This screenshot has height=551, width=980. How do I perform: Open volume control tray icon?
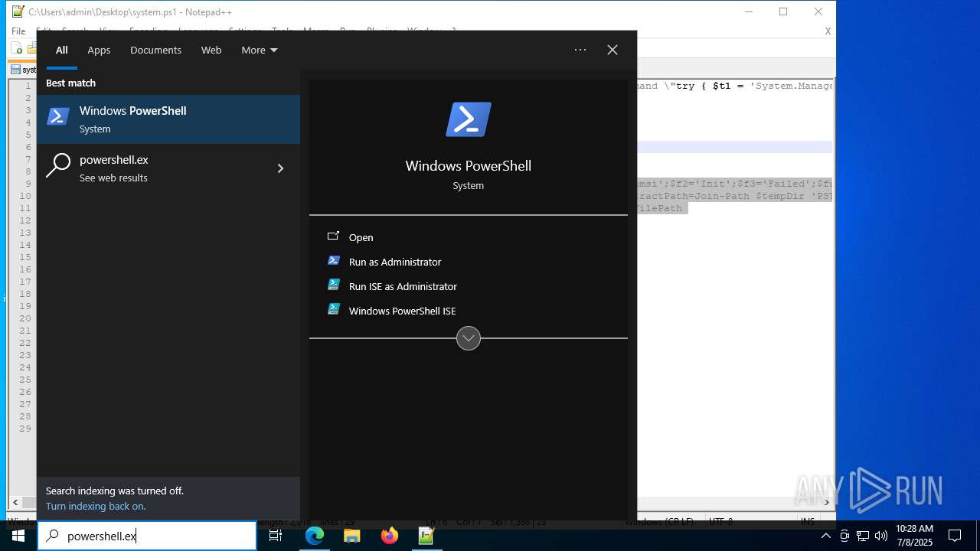point(881,536)
